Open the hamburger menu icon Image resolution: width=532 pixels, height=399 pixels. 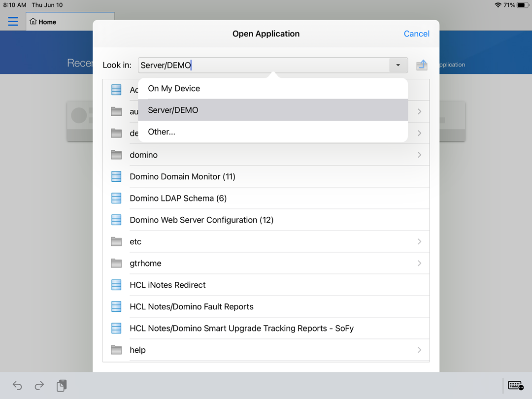13,21
